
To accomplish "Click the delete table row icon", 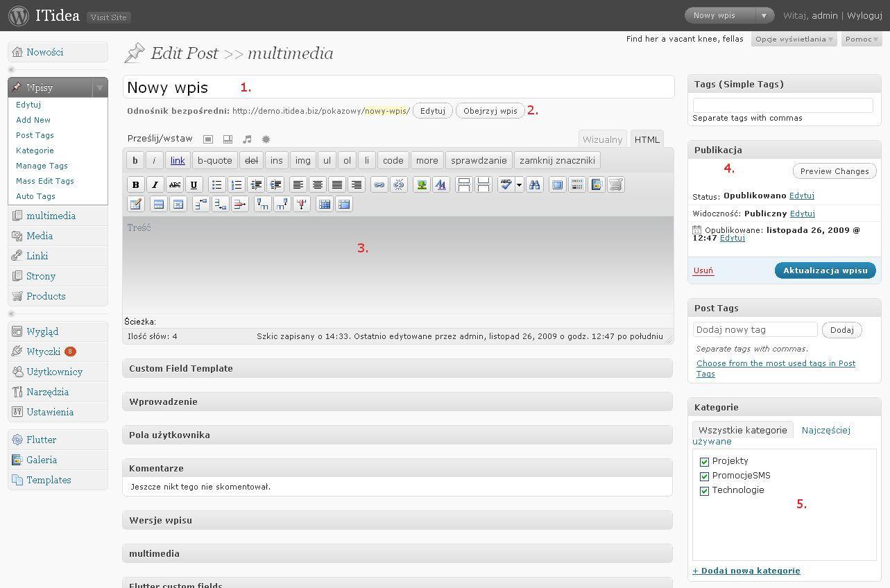I will tap(239, 204).
